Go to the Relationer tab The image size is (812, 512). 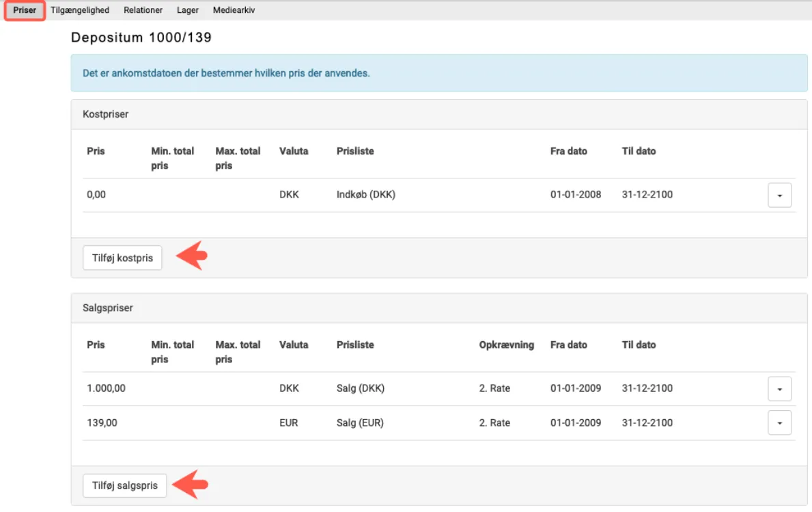(143, 10)
